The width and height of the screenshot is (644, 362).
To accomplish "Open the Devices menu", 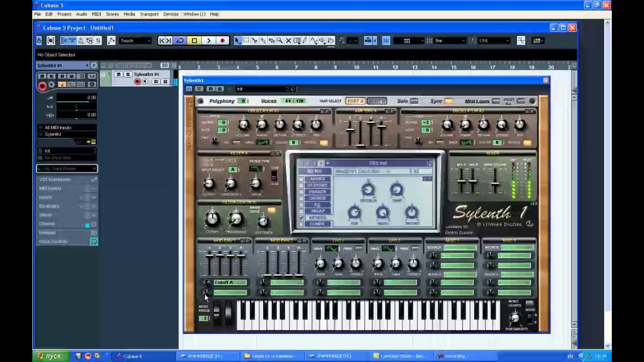I will click(171, 14).
